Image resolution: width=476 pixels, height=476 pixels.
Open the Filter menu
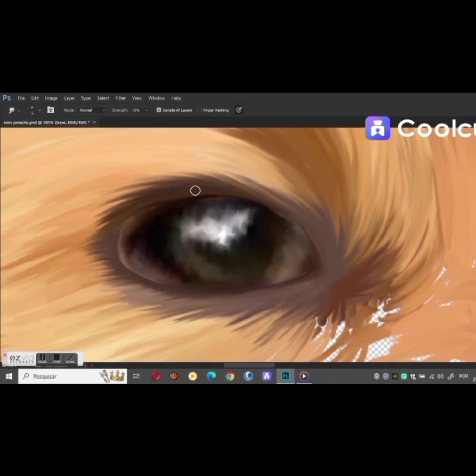click(120, 98)
